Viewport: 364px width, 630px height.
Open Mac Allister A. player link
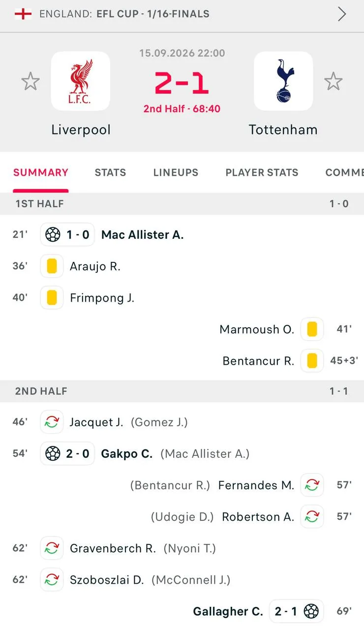click(x=142, y=235)
